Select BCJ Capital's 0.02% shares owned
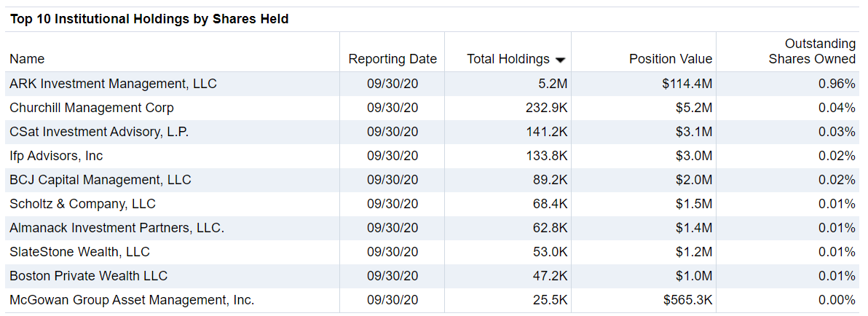Viewport: 868px width, 316px height. (837, 180)
